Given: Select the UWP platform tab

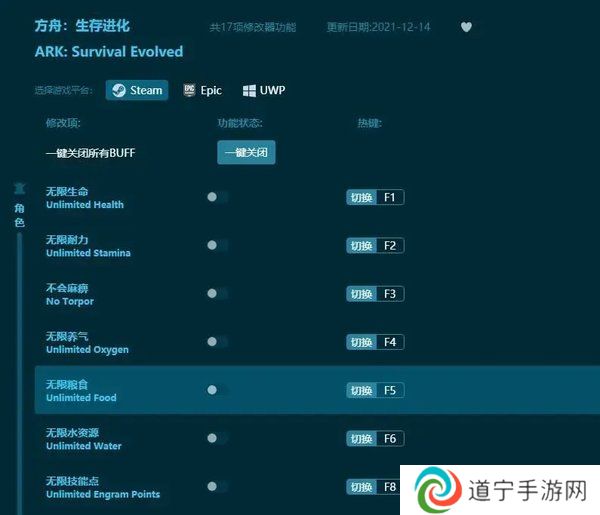Looking at the screenshot, I should tap(264, 90).
